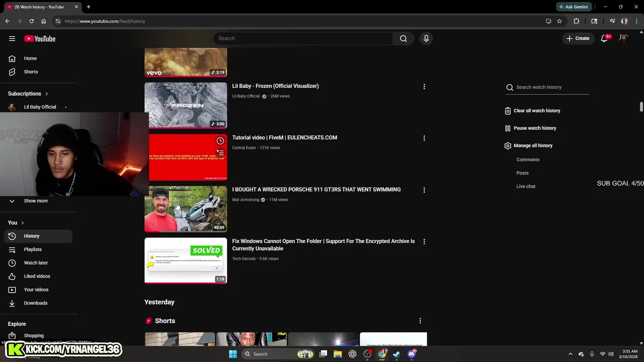Screen dimensions: 644x362
Task: Open Fix Windows SOLVED video thumbnail
Action: point(186,261)
